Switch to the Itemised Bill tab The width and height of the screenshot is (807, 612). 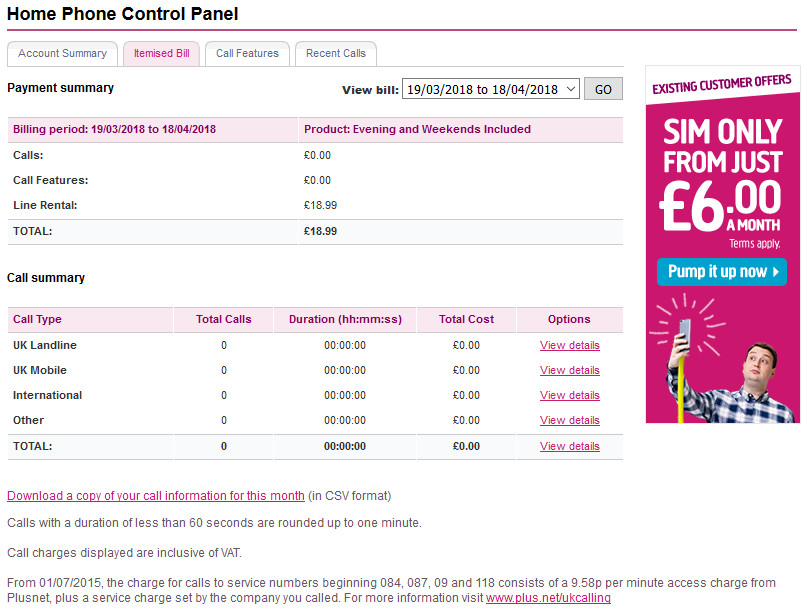point(161,54)
